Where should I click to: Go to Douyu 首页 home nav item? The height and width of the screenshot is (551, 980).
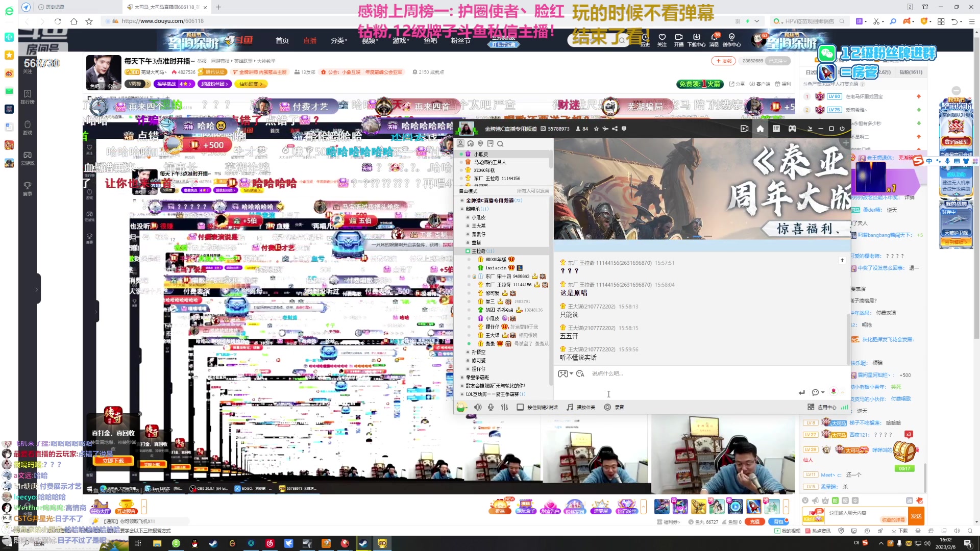282,40
